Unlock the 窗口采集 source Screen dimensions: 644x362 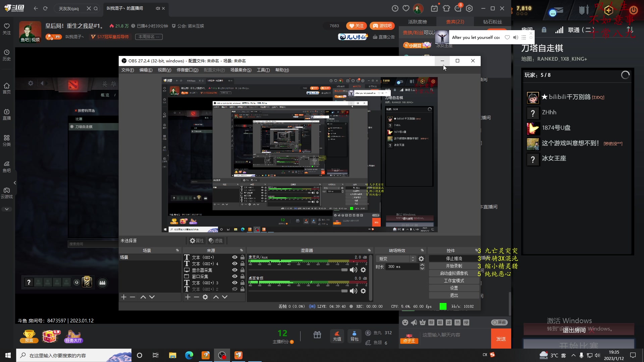click(x=243, y=276)
